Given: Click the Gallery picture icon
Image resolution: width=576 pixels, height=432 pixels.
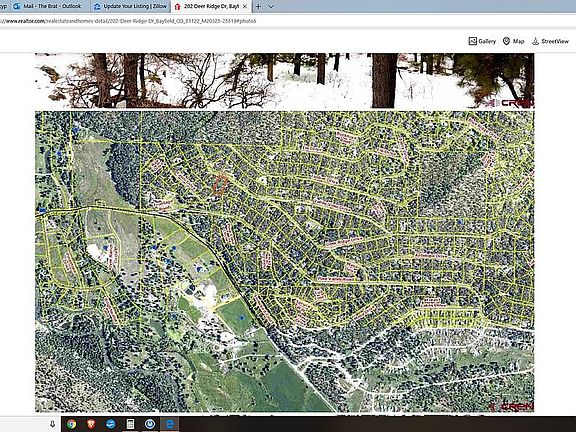Looking at the screenshot, I should point(473,41).
